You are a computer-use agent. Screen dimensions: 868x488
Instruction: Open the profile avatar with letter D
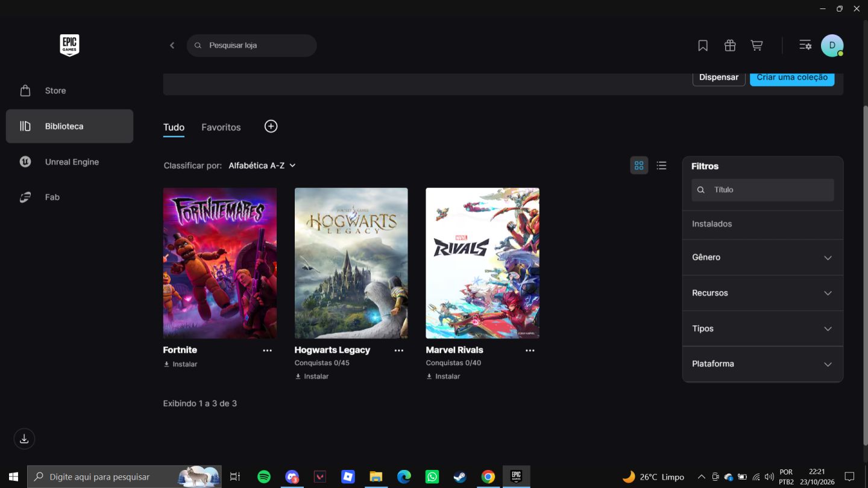(832, 45)
